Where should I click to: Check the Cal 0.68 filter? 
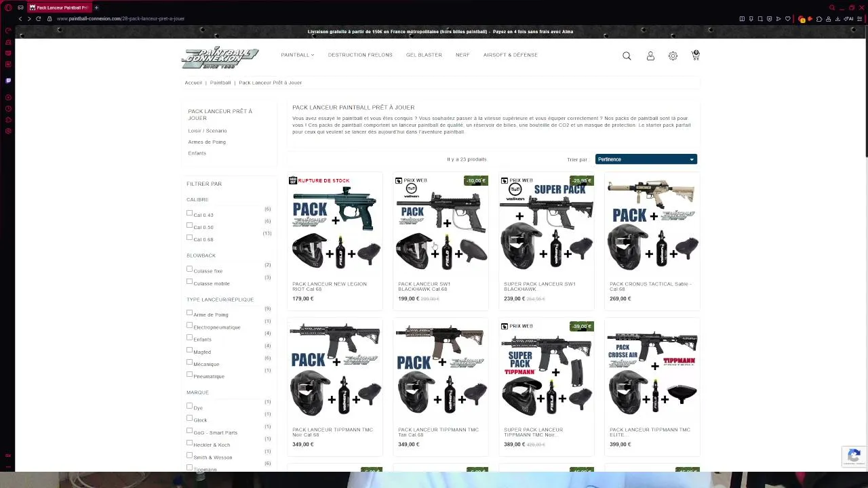189,237
